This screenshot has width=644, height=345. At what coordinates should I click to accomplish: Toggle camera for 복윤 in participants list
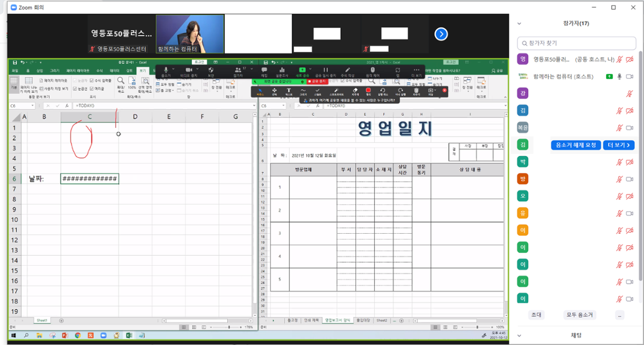[629, 128]
